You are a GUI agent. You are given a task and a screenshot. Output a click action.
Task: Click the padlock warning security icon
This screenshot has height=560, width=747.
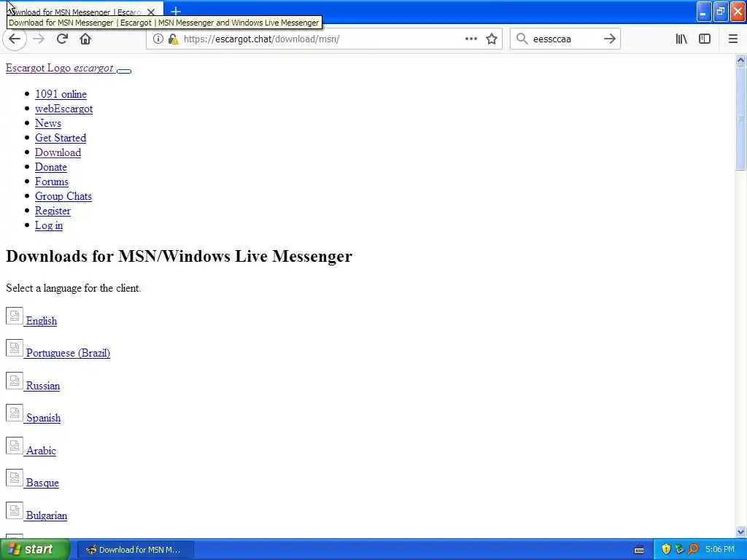coord(173,39)
